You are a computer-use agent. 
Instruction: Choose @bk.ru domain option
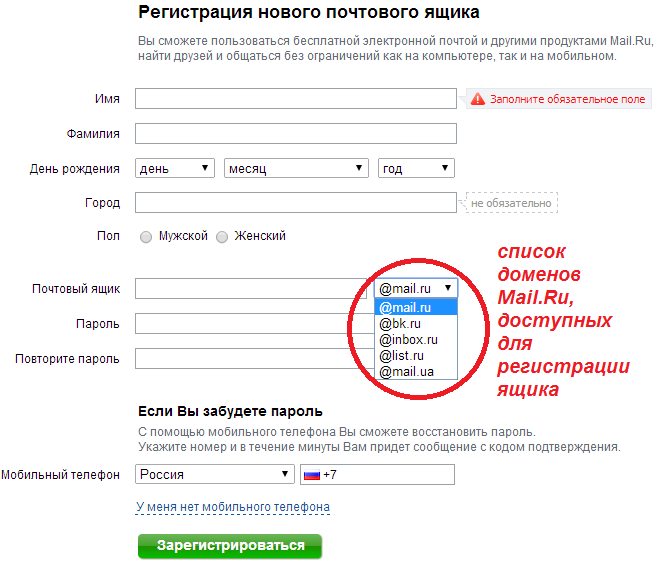coord(416,323)
